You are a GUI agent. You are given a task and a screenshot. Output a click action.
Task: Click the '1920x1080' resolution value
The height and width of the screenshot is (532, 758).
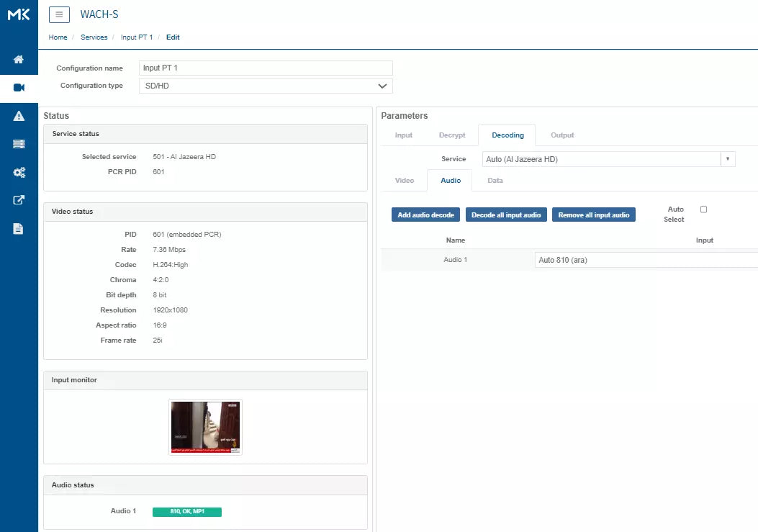pyautogui.click(x=170, y=310)
